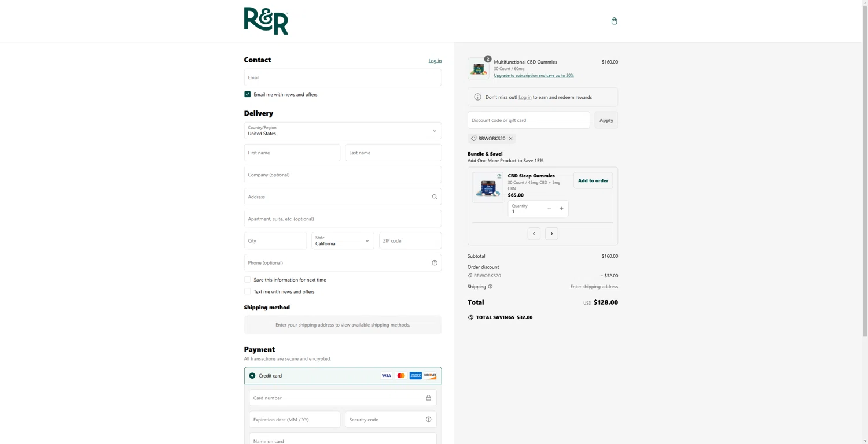Click CBD Sleep Gummies thumbnail
The height and width of the screenshot is (444, 868).
488,187
